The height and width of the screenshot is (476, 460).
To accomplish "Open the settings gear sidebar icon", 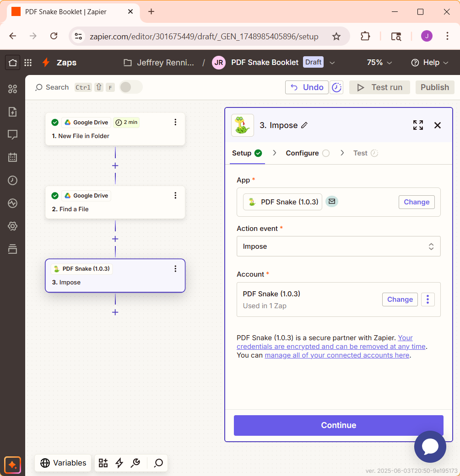I will (x=12, y=226).
